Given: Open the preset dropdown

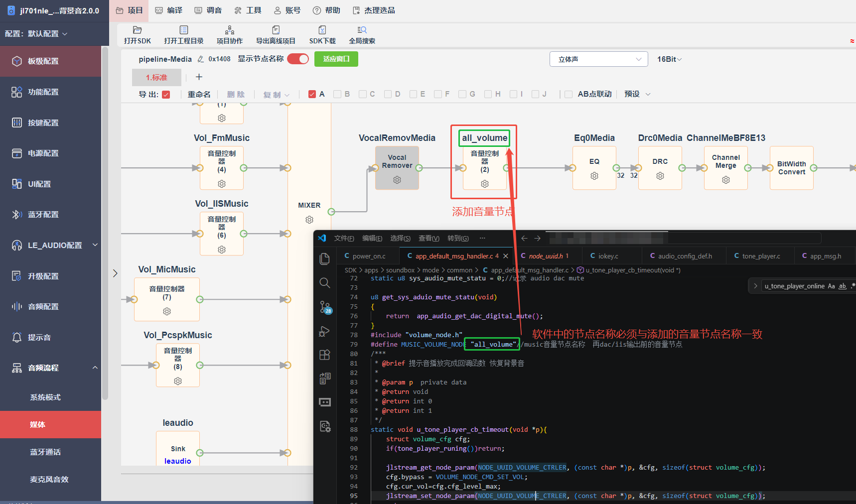Looking at the screenshot, I should (x=637, y=94).
